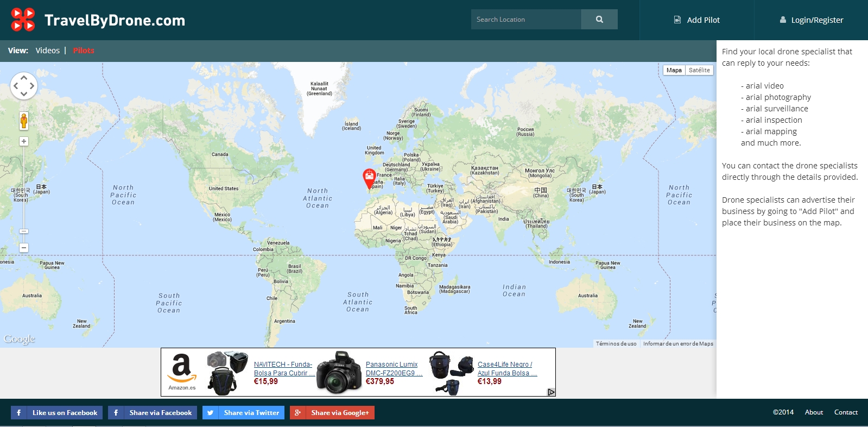Image resolution: width=868 pixels, height=427 pixels.
Task: Click the search magnifier button
Action: 599,20
